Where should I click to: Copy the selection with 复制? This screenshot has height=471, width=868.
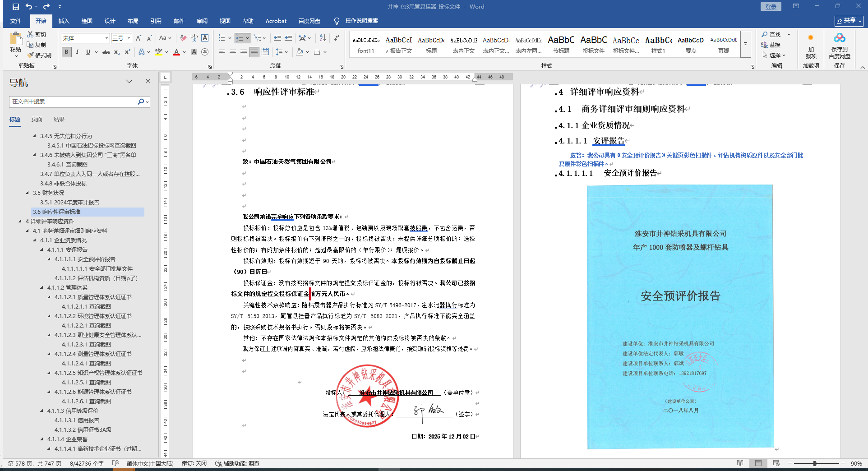tap(37, 45)
